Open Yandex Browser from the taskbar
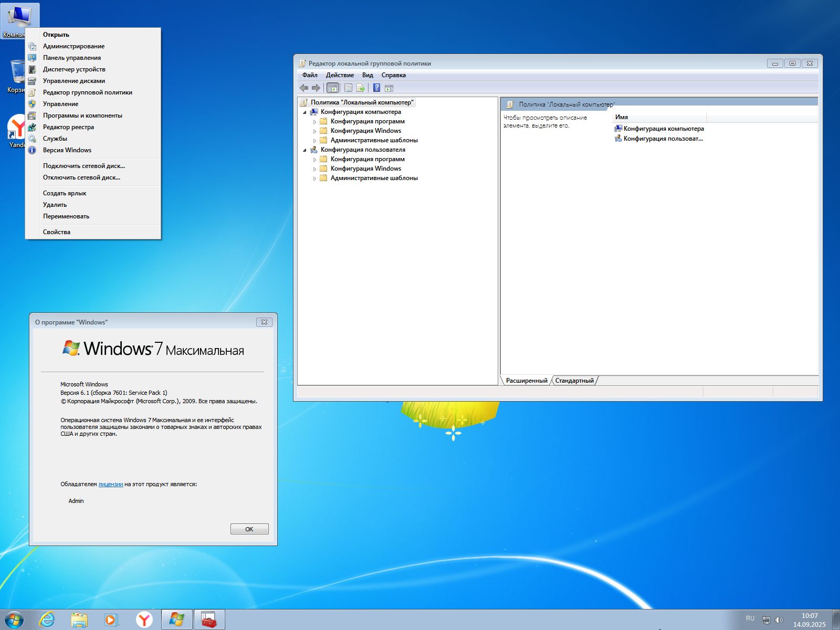 coord(144,620)
